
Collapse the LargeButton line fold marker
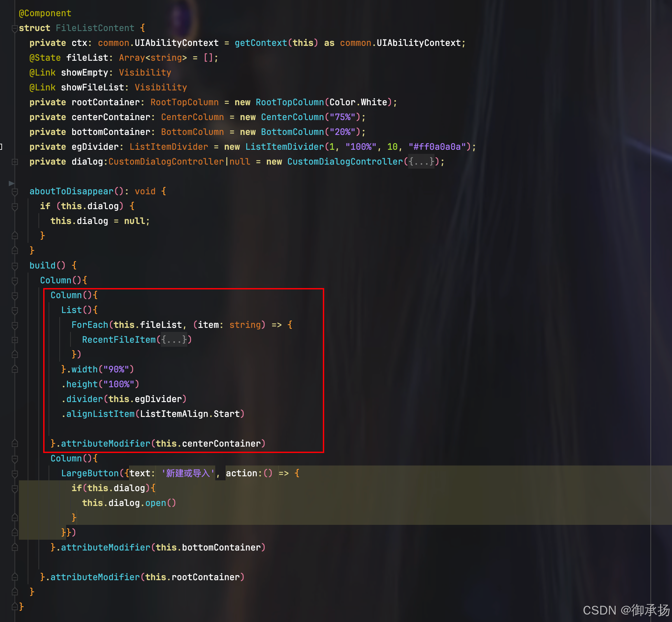pos(15,474)
